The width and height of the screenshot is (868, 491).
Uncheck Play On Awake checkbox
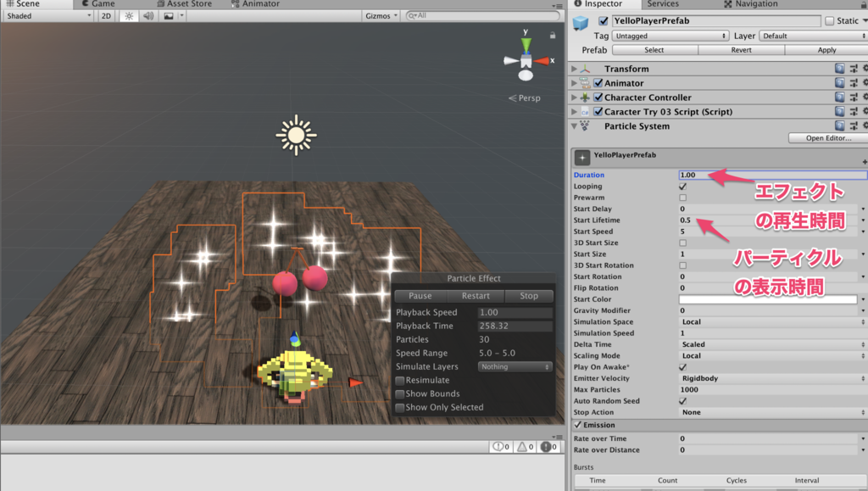pyautogui.click(x=682, y=367)
